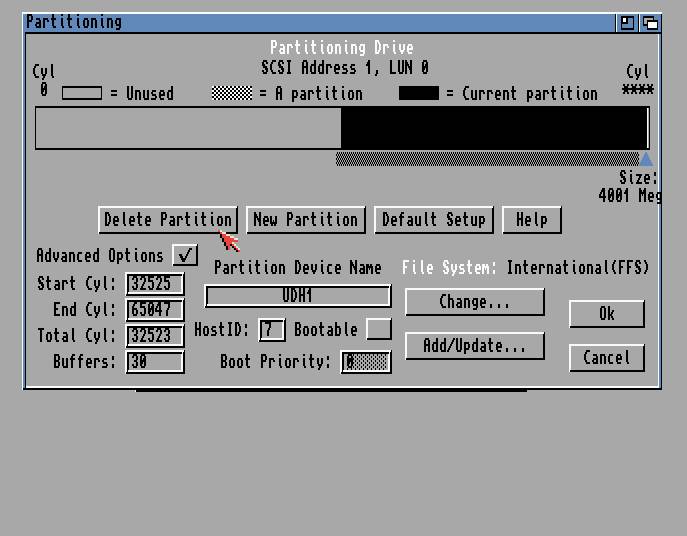Open the Help button

[531, 220]
